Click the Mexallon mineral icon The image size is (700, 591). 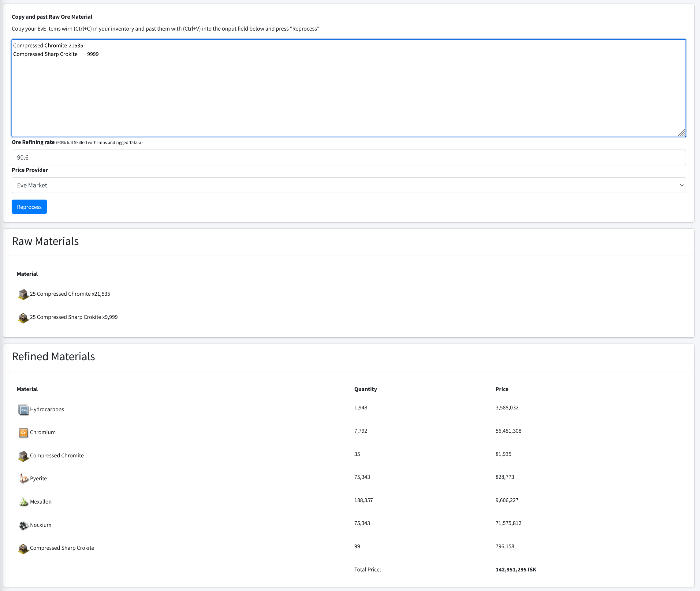[x=23, y=501]
